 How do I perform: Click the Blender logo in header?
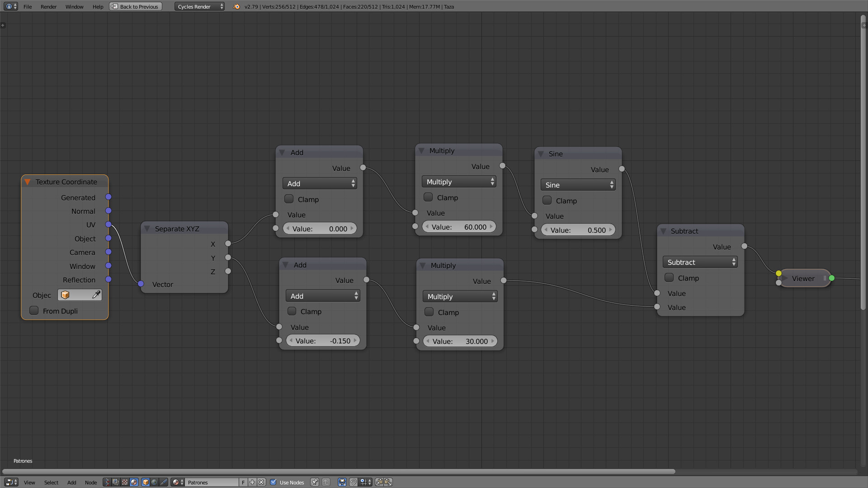click(x=236, y=6)
